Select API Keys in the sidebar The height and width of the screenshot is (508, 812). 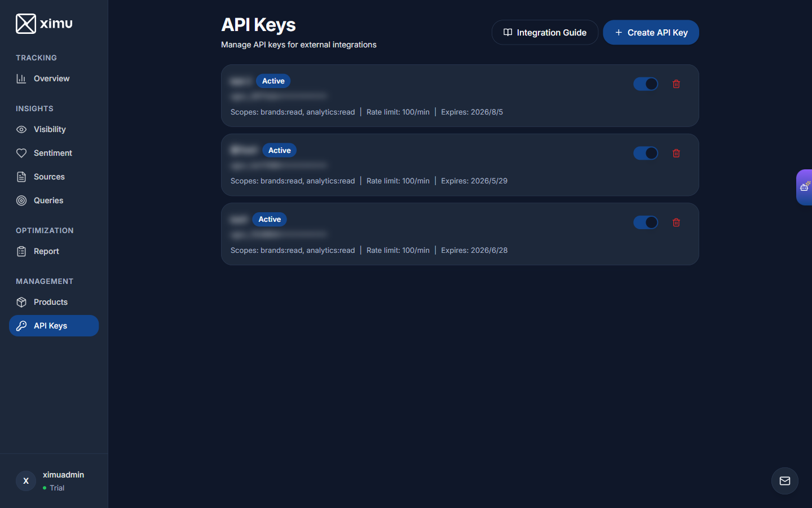pyautogui.click(x=54, y=326)
